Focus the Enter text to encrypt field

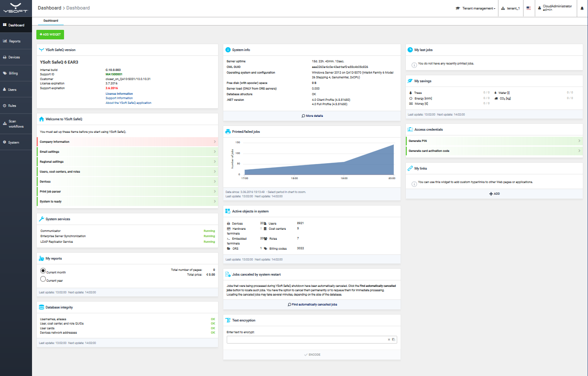305,340
